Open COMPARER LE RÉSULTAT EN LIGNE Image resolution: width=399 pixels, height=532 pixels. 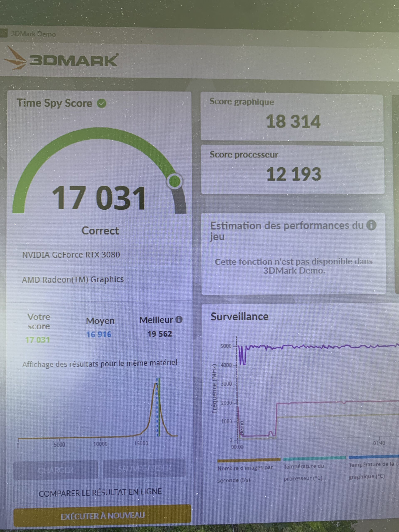tap(100, 492)
